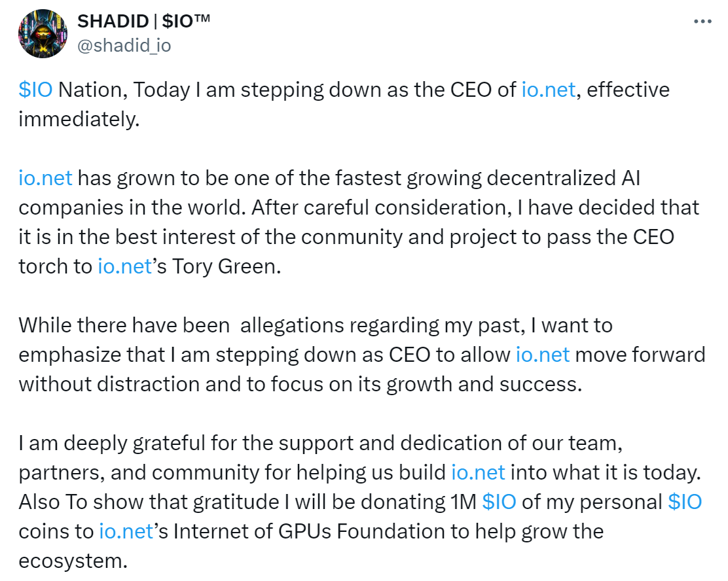Open io.net link before 's Internet of GPUs

126,531
